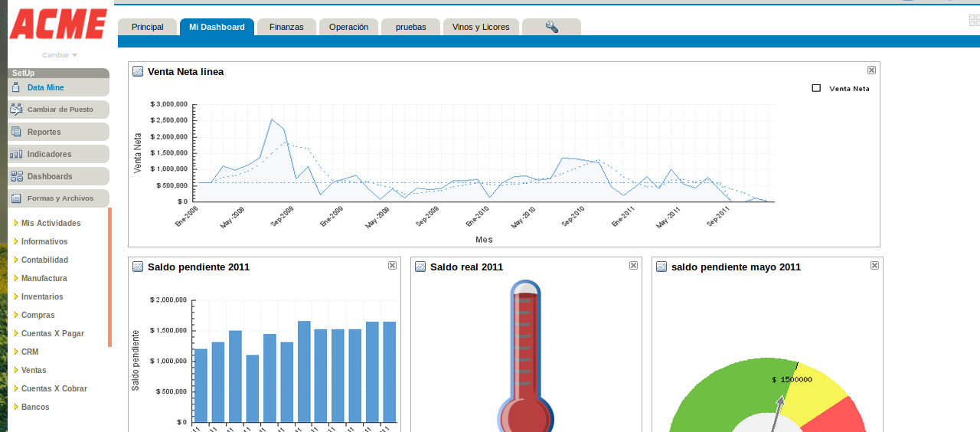
Task: Close the Saldo real 2011 widget
Action: pos(633,265)
